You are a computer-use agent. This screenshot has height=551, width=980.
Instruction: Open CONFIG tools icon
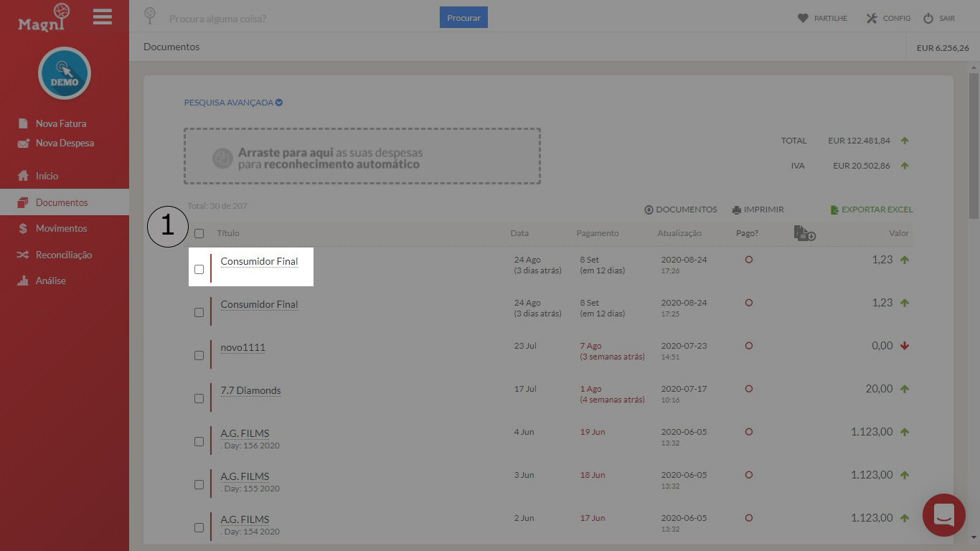pos(872,18)
